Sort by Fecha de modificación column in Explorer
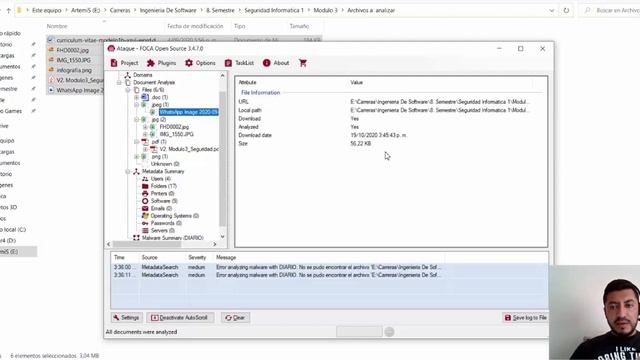Screen dimensions: 640x360 (195, 26)
